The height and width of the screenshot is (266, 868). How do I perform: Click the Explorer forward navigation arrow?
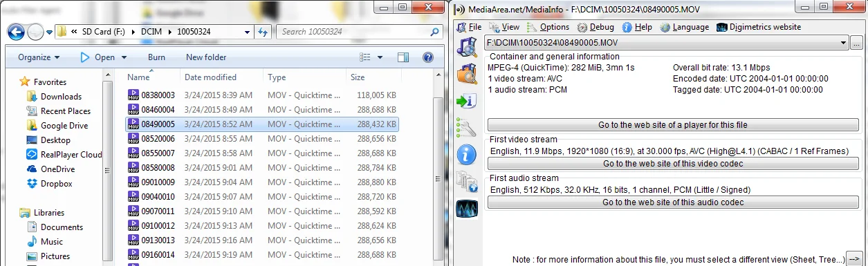35,32
